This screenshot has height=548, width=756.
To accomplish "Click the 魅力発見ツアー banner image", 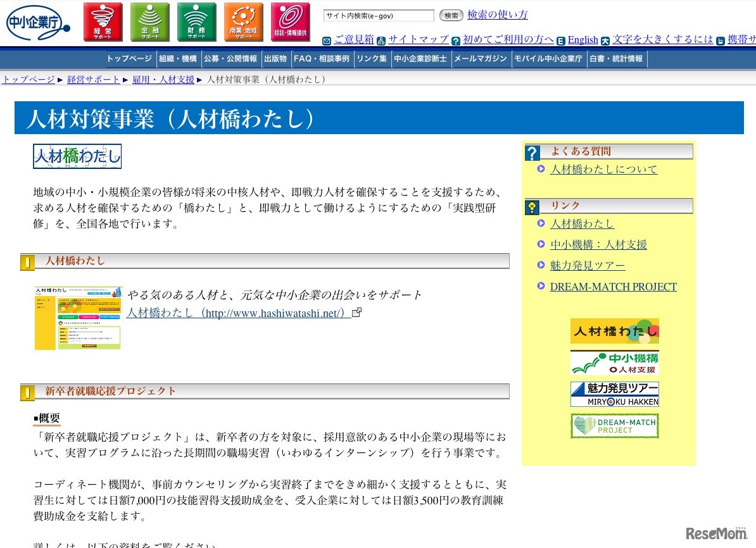I will [614, 394].
